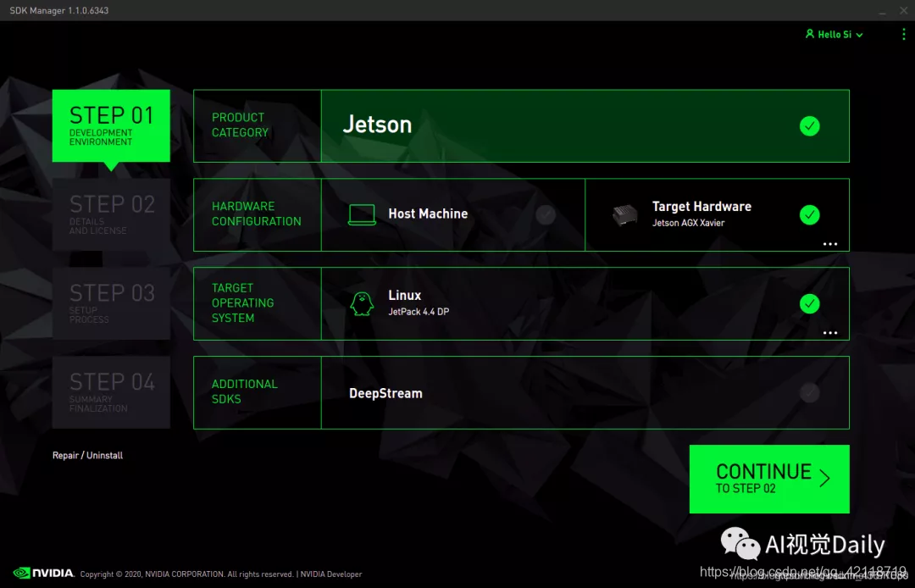
Task: Select Step 01 Development Environment tab
Action: tap(111, 126)
